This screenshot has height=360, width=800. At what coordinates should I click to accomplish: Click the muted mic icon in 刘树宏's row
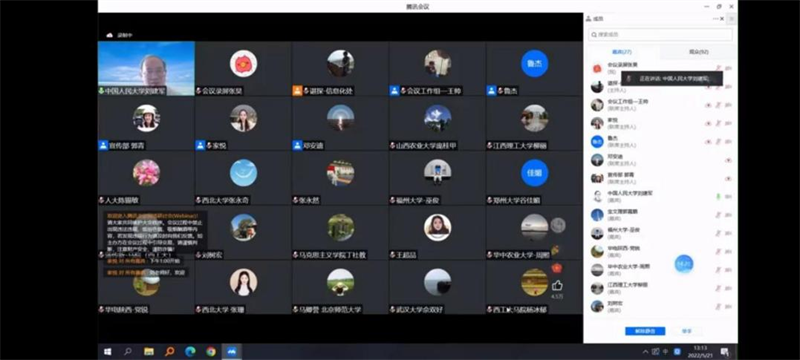click(x=718, y=306)
